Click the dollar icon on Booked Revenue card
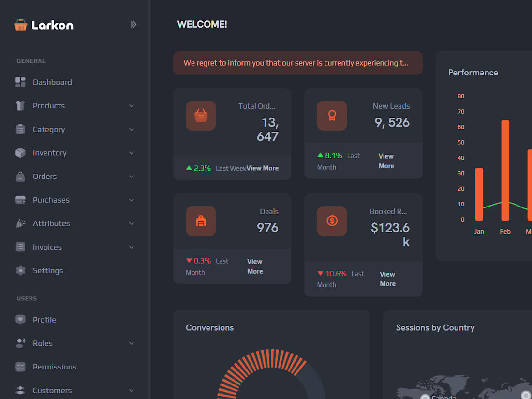The image size is (532, 399). pyautogui.click(x=332, y=221)
